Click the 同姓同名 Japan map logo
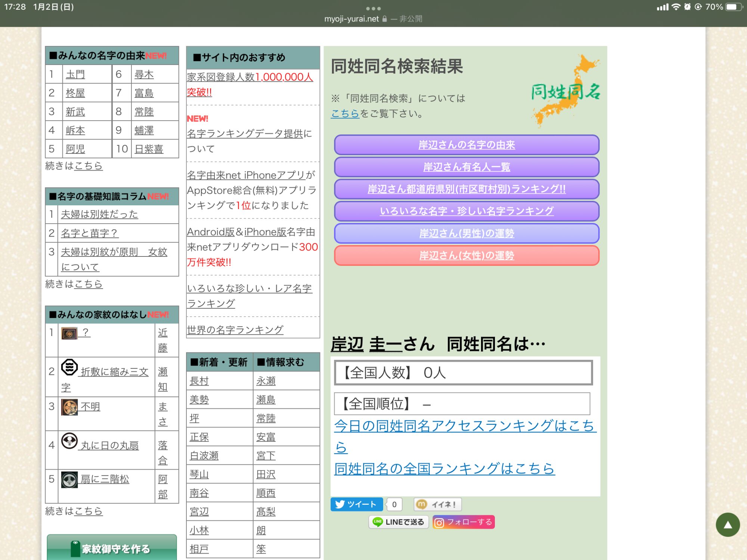This screenshot has height=560, width=747. 565,91
